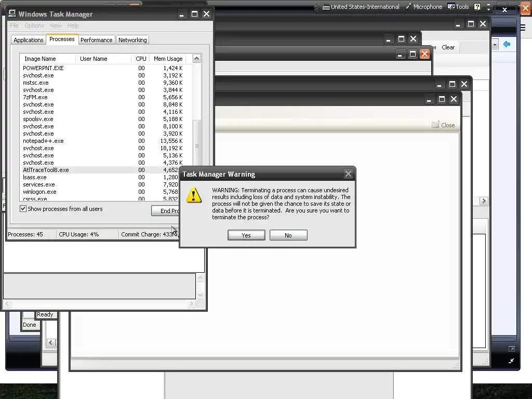Toggle the Microphone on the language bar

(424, 7)
